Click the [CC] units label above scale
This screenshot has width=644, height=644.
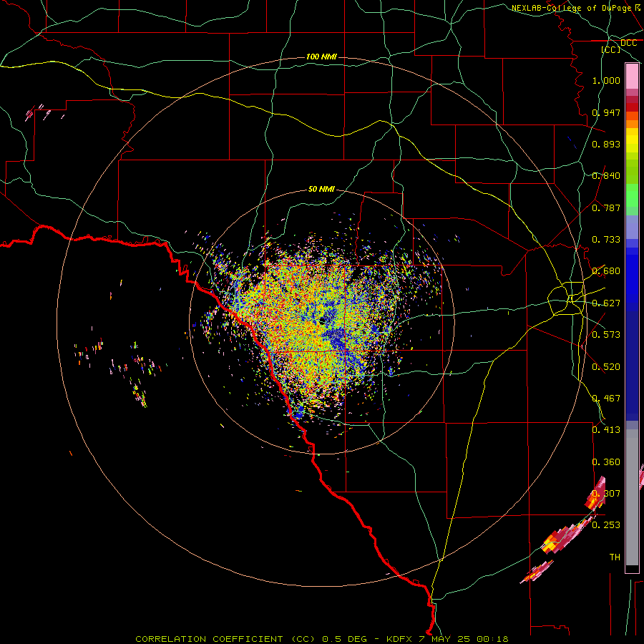[611, 49]
